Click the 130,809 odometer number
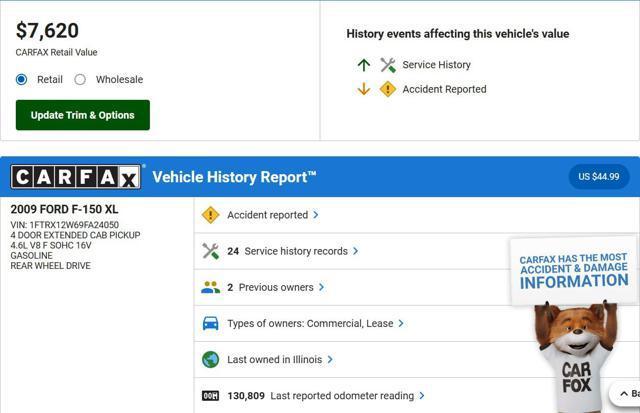Screen dimensions: 640x413 click(x=246, y=396)
